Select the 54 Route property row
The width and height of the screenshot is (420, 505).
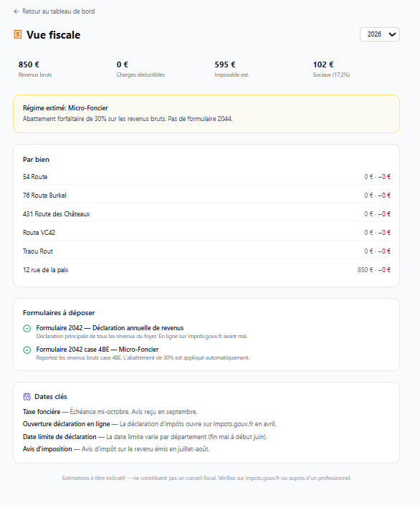pyautogui.click(x=206, y=177)
